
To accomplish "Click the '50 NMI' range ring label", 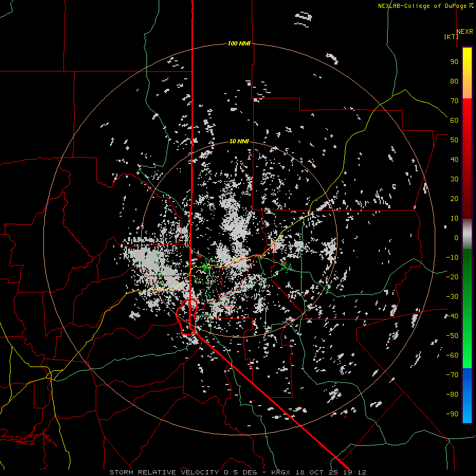I will [239, 141].
